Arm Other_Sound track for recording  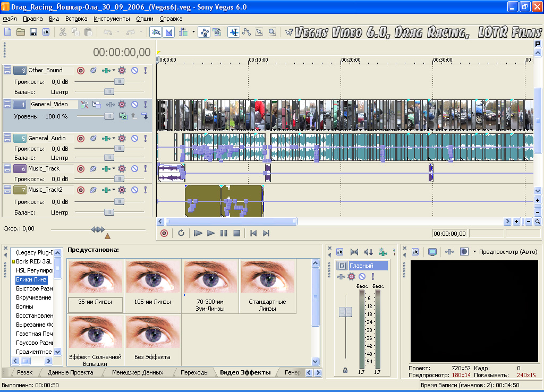point(81,71)
